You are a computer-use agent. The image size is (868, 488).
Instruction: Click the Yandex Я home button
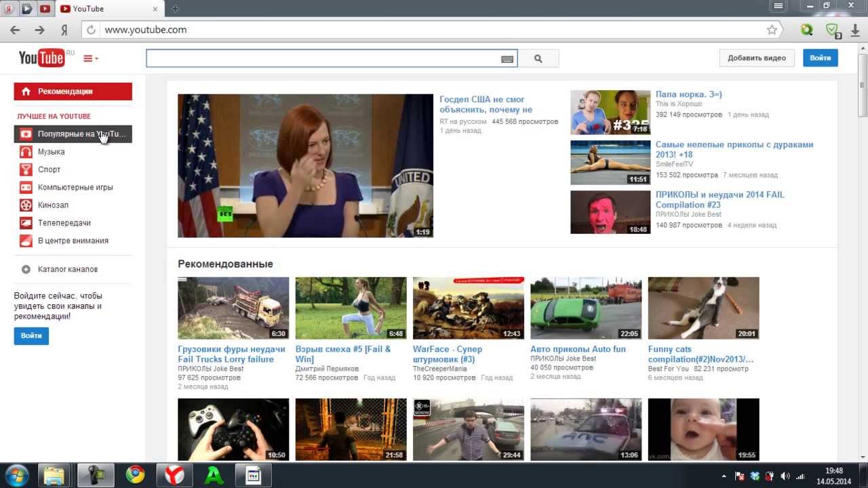click(64, 30)
